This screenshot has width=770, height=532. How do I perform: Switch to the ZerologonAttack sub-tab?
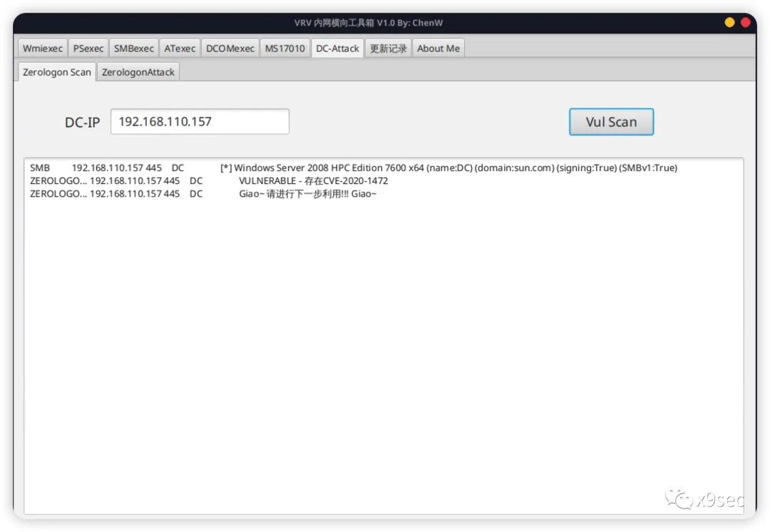click(138, 71)
